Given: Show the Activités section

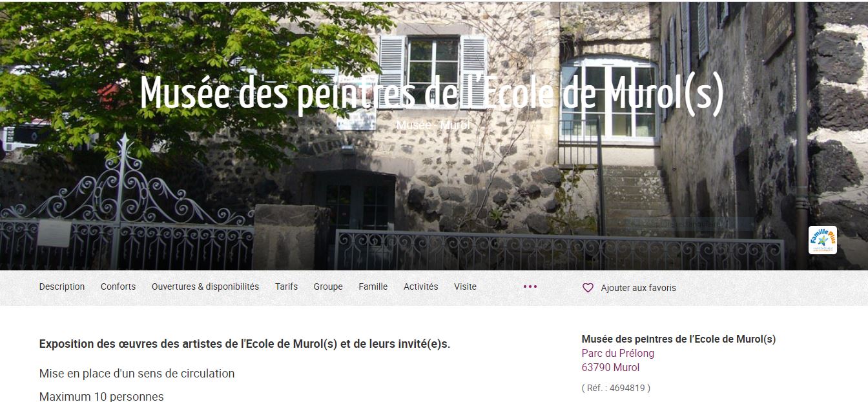Looking at the screenshot, I should [420, 286].
